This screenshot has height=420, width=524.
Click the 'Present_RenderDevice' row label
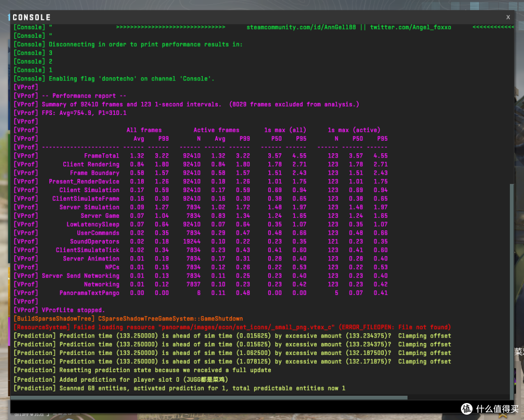84,181
